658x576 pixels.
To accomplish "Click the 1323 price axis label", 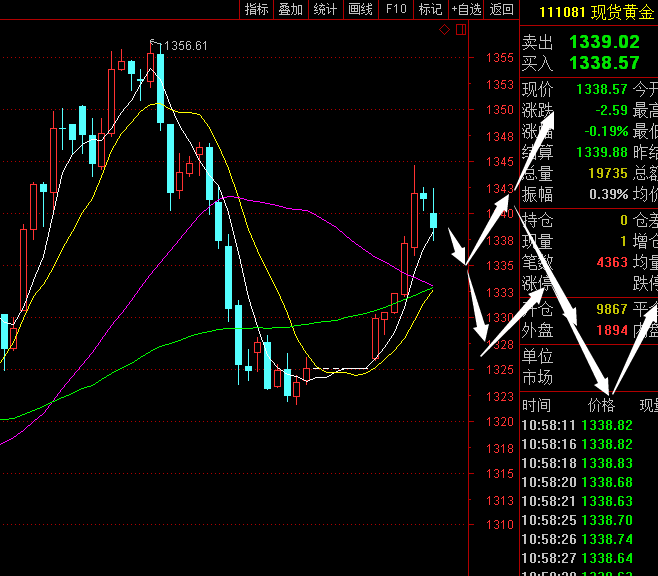I will pyautogui.click(x=500, y=396).
